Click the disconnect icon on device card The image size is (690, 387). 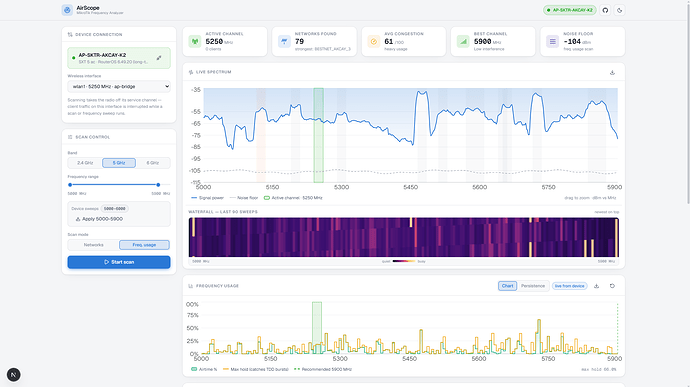[159, 58]
